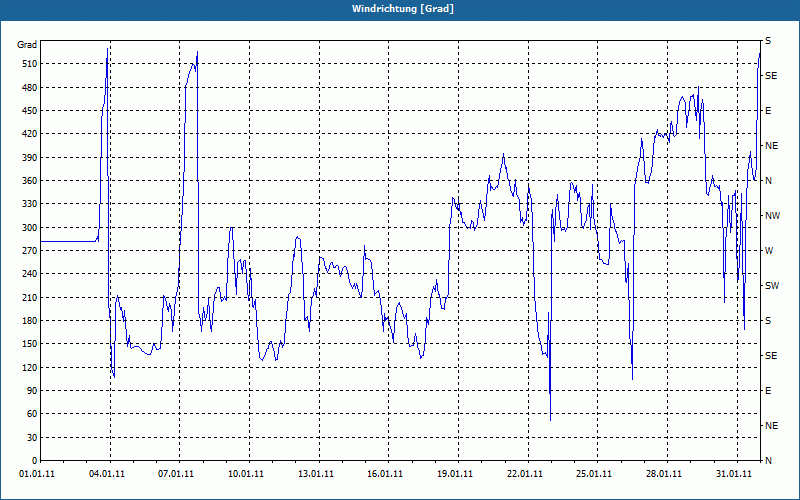Click the NW compass label on right axis
This screenshot has width=800, height=500.
click(x=772, y=216)
